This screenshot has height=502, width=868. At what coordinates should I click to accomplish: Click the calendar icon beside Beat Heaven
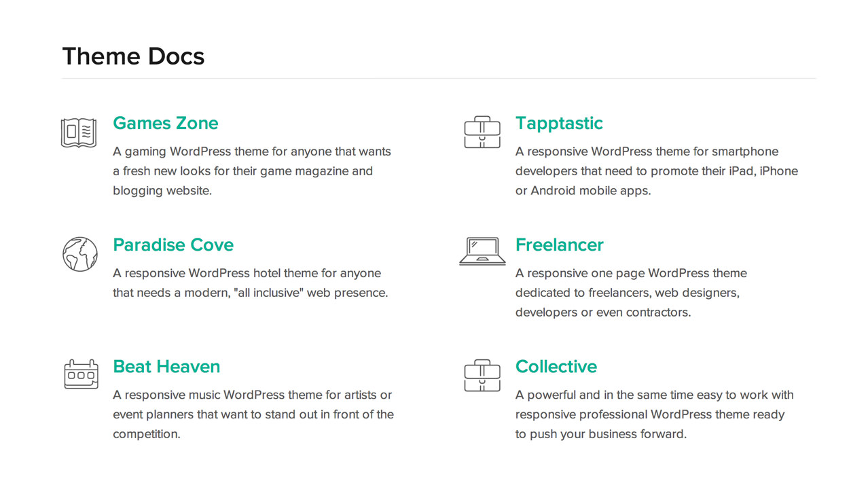coord(81,374)
